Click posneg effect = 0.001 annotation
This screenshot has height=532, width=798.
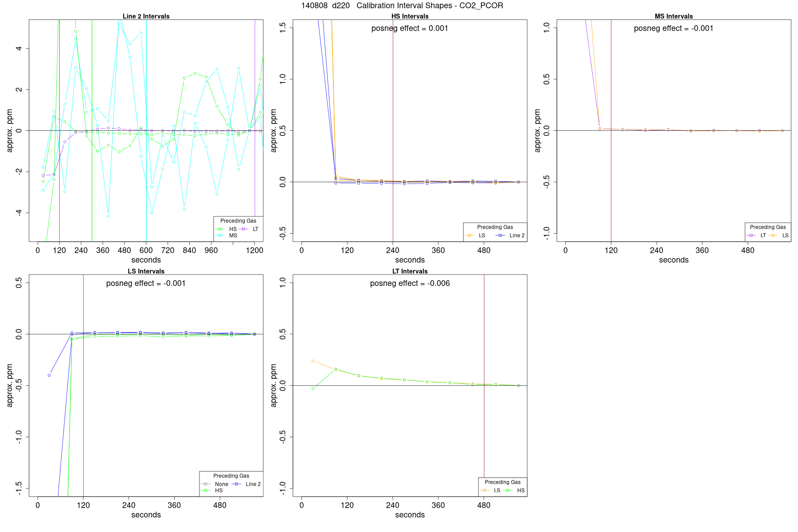(410, 28)
